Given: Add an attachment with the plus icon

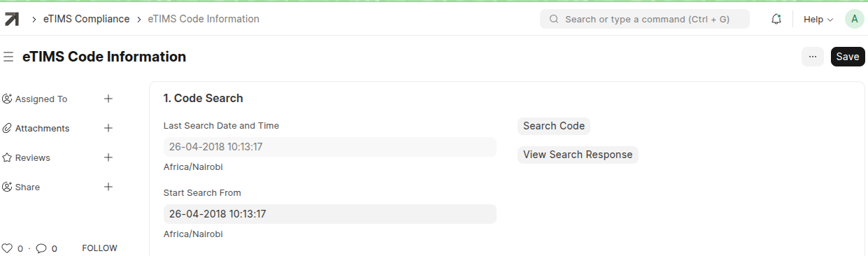Looking at the screenshot, I should click(108, 128).
